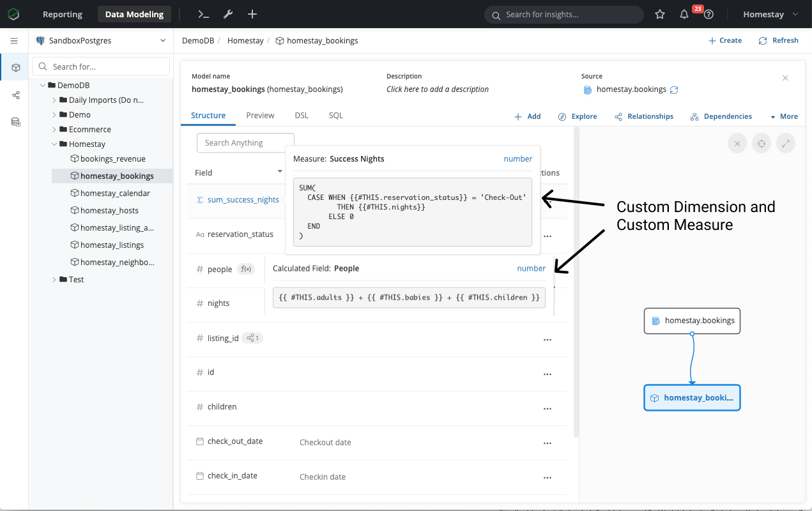Switch to the DSL tab
Viewport: 812px width, 511px height.
pos(302,116)
